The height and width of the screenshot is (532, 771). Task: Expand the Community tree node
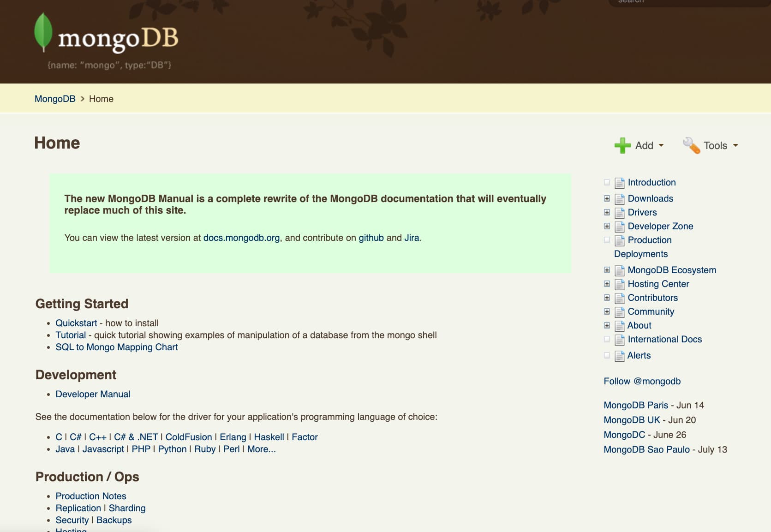pos(607,311)
